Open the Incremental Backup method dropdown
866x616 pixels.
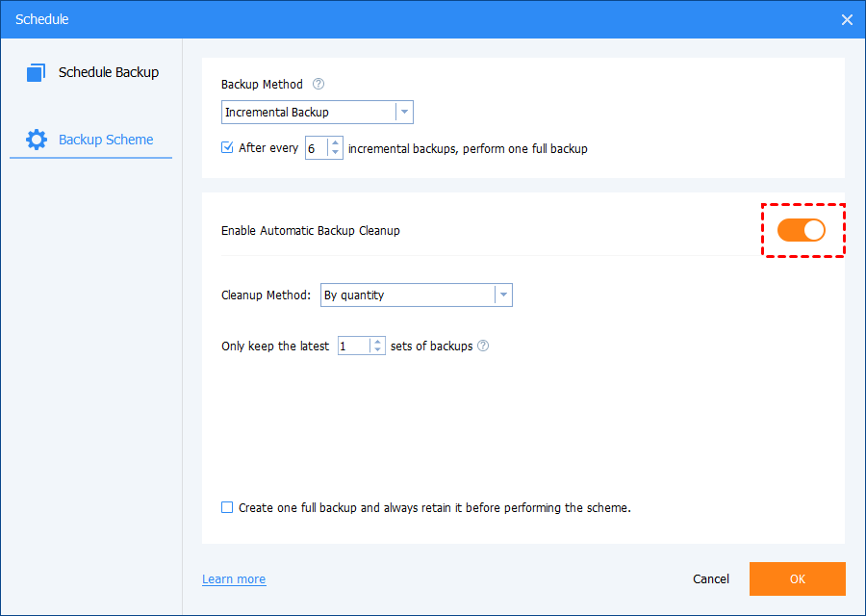(x=404, y=112)
